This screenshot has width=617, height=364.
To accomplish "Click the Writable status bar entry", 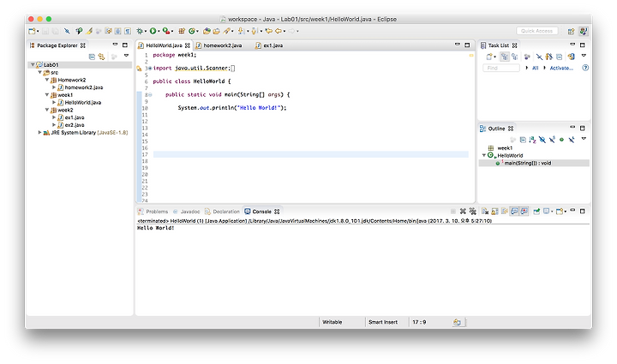I will click(x=332, y=322).
